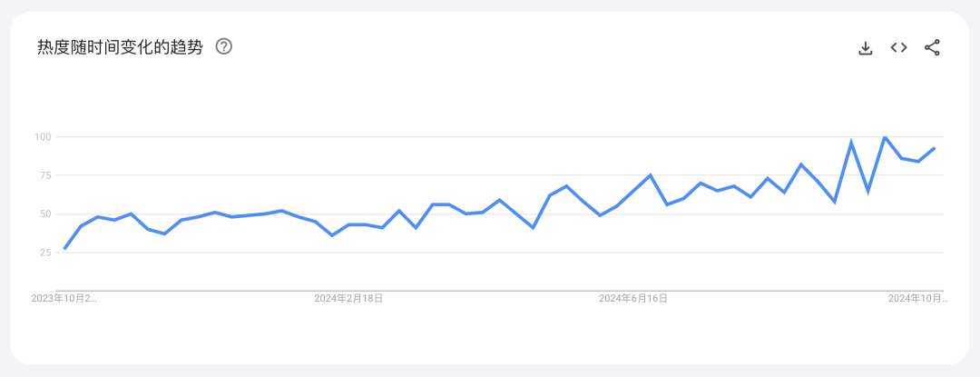Click the share icon

[x=932, y=47]
